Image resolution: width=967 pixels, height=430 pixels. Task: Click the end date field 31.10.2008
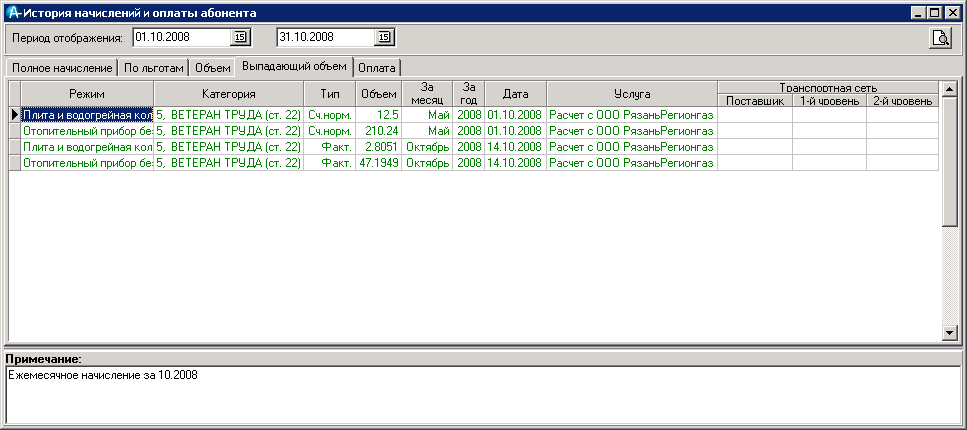click(x=324, y=38)
